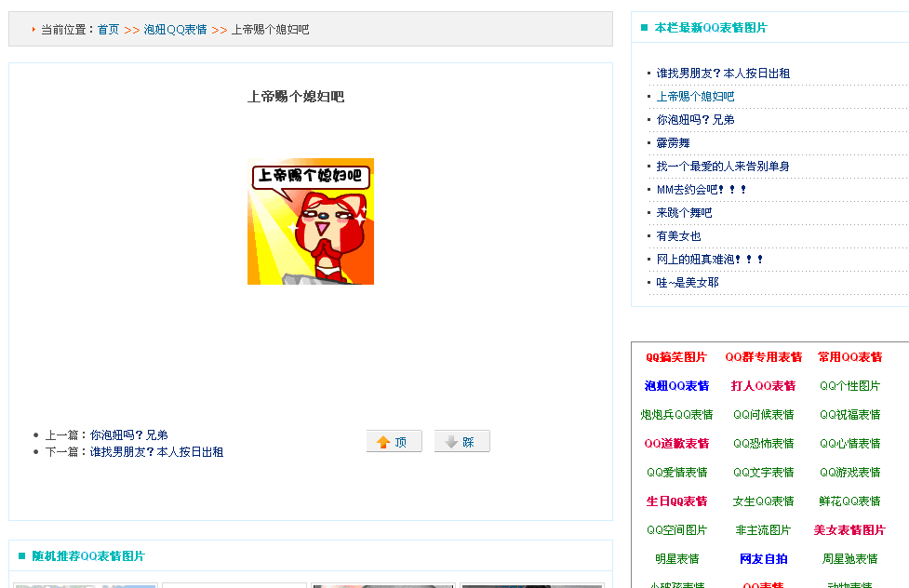
Task: Open sidebar link 有美女也
Action: [x=678, y=235]
